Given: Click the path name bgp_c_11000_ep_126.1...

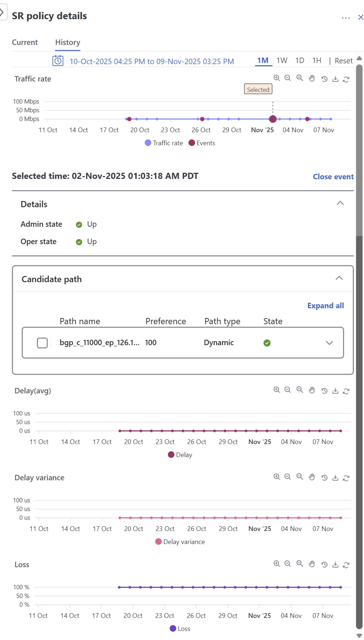Looking at the screenshot, I should [x=99, y=343].
